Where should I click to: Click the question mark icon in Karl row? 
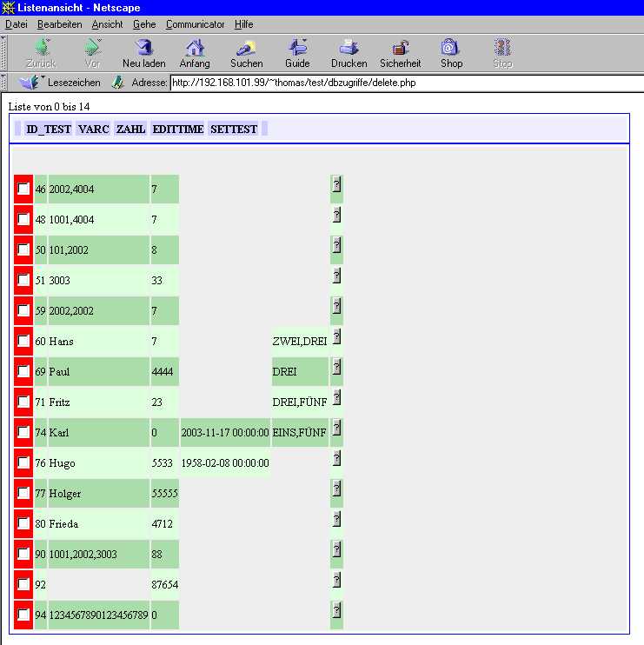(336, 428)
